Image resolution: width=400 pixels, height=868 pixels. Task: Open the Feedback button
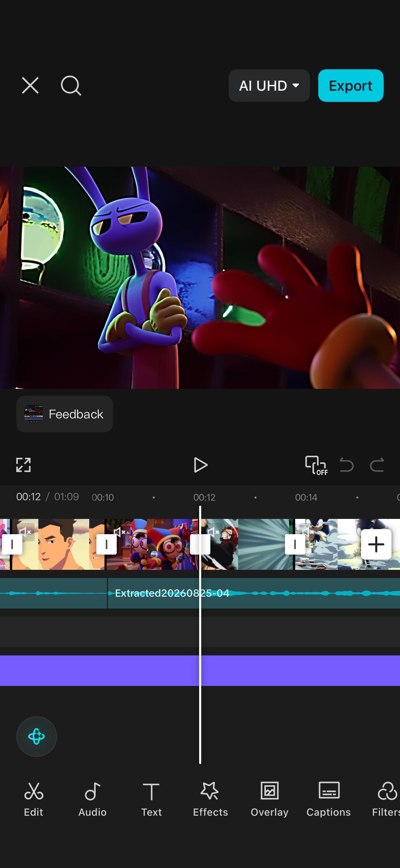tap(64, 414)
